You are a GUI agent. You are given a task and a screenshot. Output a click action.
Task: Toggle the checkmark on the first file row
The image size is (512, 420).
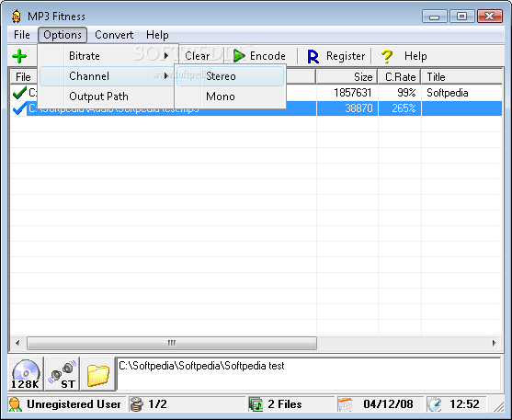[19, 93]
